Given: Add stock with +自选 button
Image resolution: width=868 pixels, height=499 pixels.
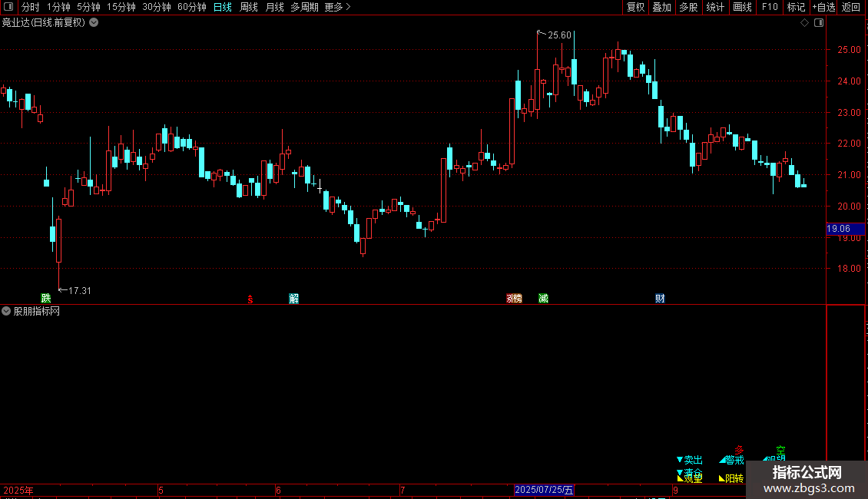Looking at the screenshot, I should [x=823, y=7].
